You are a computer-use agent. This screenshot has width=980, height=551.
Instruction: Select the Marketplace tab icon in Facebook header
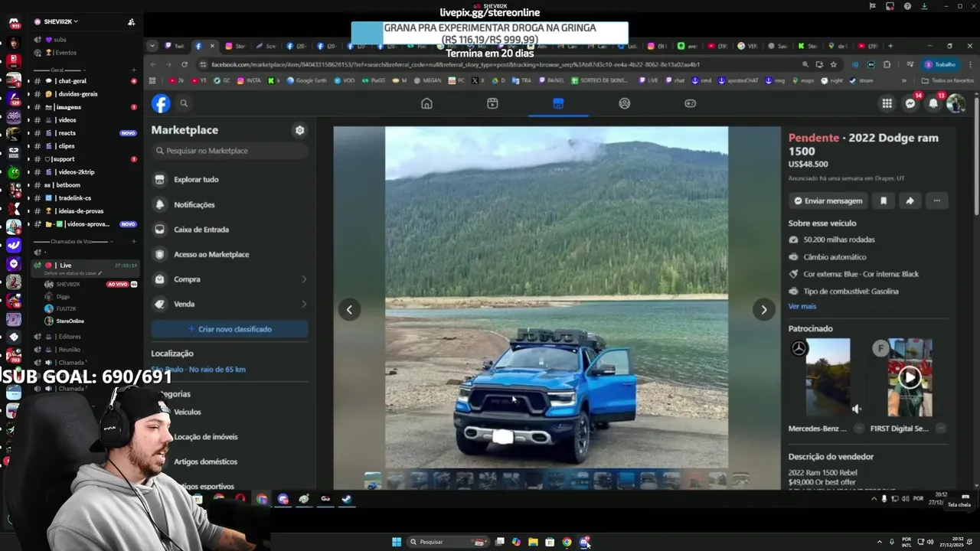(558, 103)
